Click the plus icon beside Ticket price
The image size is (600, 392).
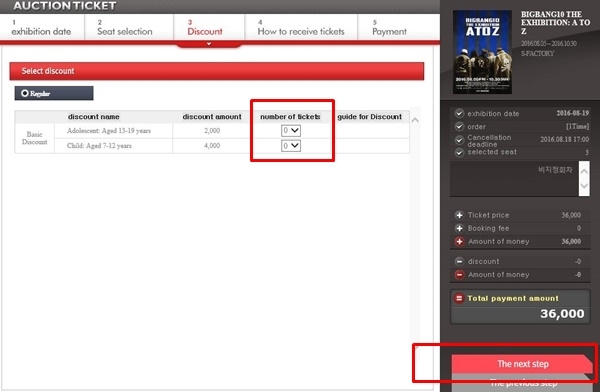[459, 215]
